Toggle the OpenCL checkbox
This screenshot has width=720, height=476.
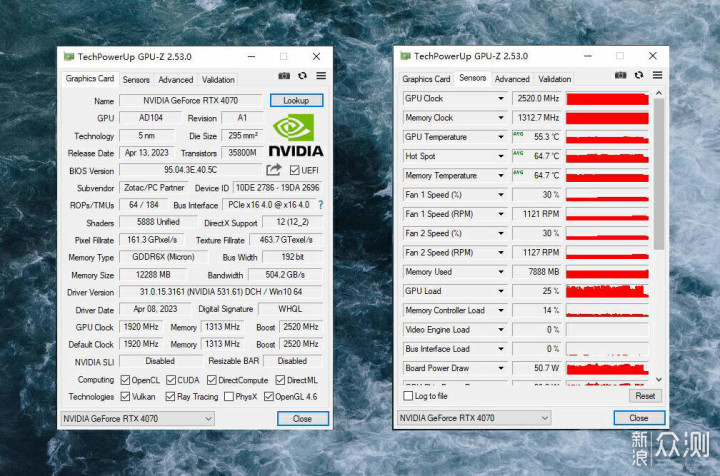pyautogui.click(x=125, y=380)
